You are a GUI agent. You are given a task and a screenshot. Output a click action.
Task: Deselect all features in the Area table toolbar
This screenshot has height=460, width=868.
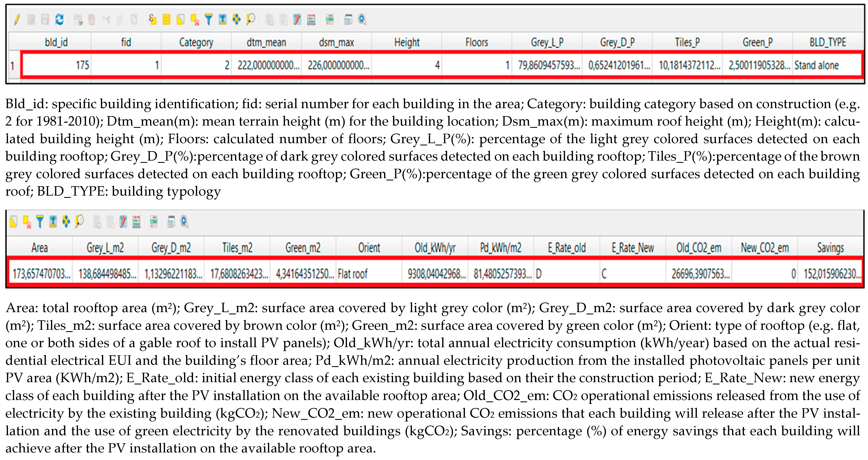27,222
